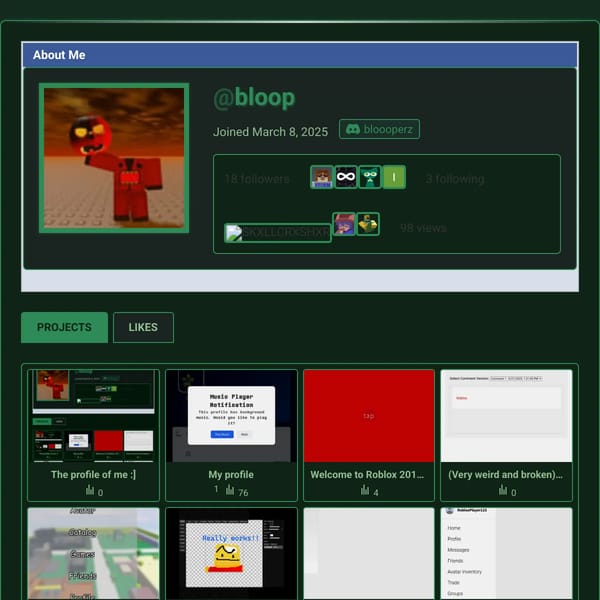The width and height of the screenshot is (600, 600).
Task: Open the yellow blocky character following avatar
Action: point(368,224)
